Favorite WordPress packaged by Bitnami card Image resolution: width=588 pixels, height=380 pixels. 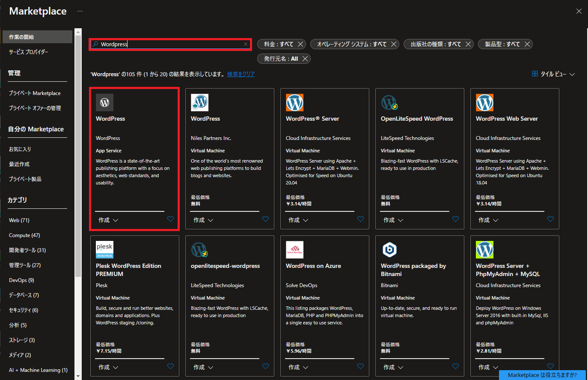coord(455,366)
